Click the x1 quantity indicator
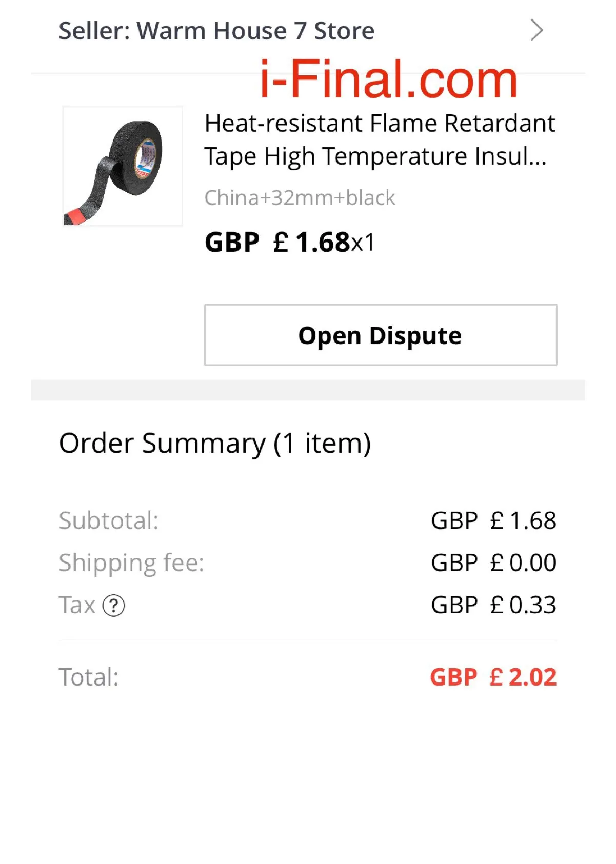Image resolution: width=616 pixels, height=864 pixels. click(363, 243)
